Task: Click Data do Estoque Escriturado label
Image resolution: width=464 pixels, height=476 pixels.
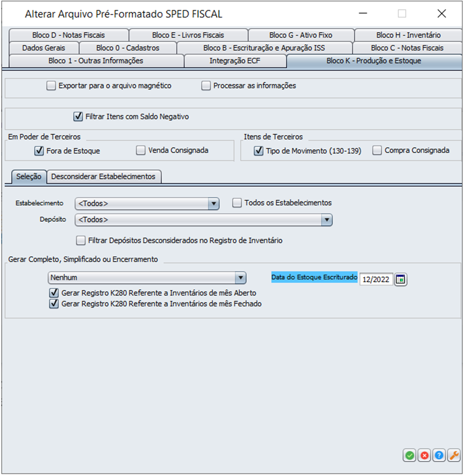Action: pos(314,277)
